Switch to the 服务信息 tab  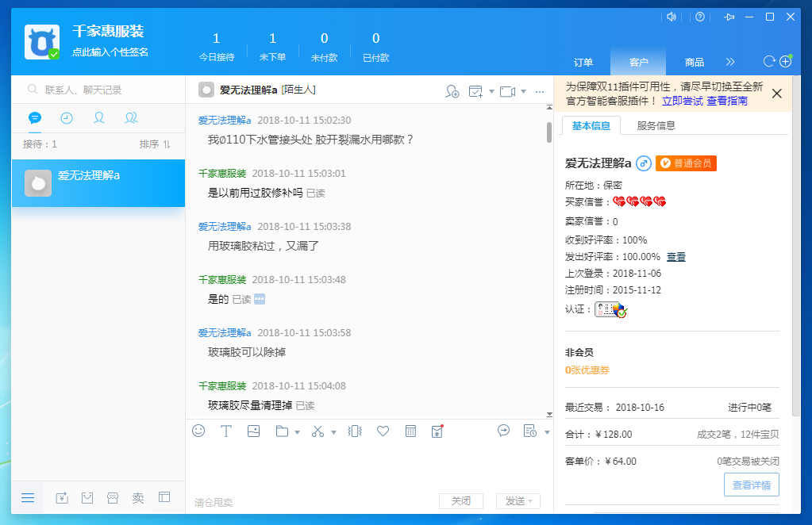point(656,125)
